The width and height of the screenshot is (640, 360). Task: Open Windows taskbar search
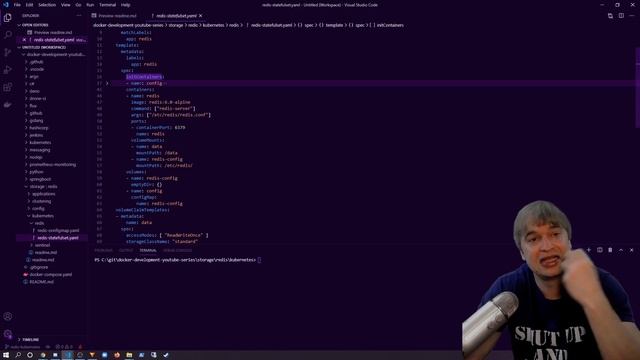18,355
